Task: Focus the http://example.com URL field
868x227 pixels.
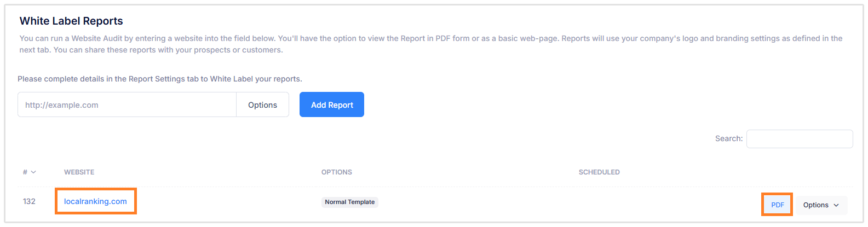Action: click(127, 105)
